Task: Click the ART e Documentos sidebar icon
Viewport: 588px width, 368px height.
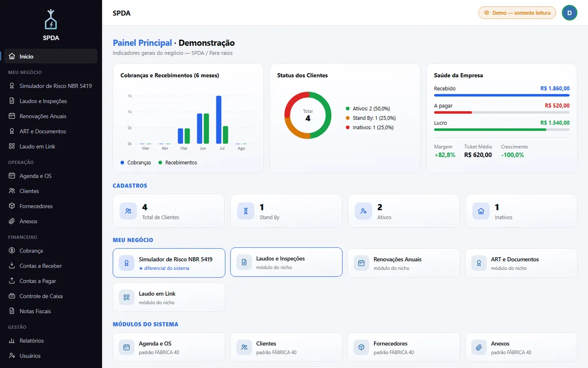Action: coord(12,131)
